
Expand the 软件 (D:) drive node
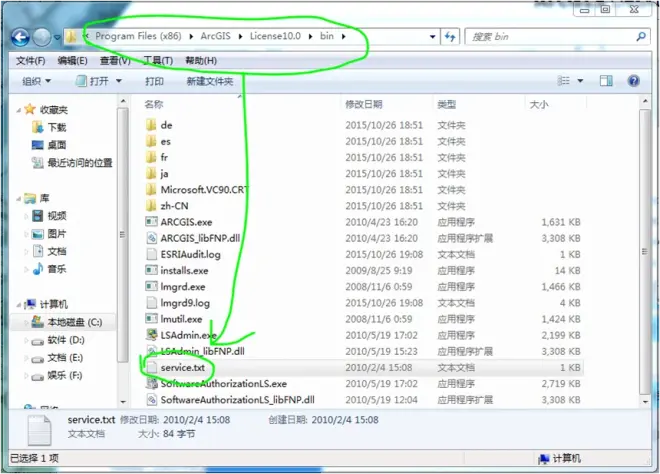click(x=27, y=339)
